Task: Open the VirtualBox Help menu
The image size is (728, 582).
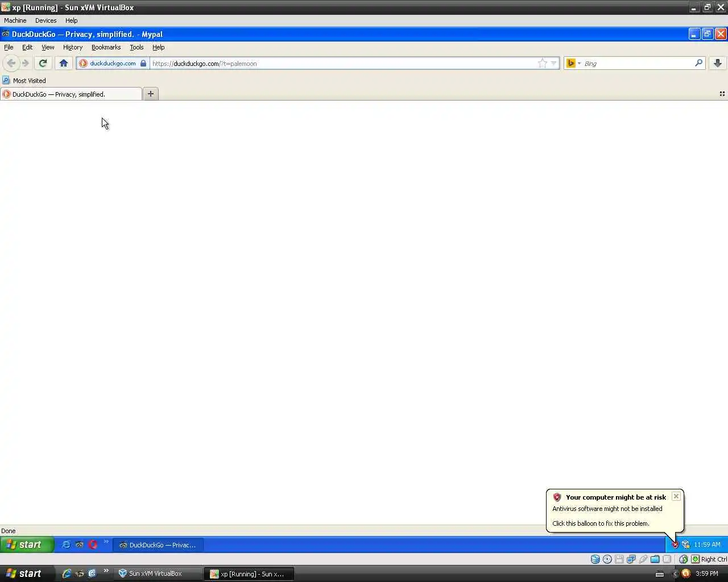Action: (71, 20)
